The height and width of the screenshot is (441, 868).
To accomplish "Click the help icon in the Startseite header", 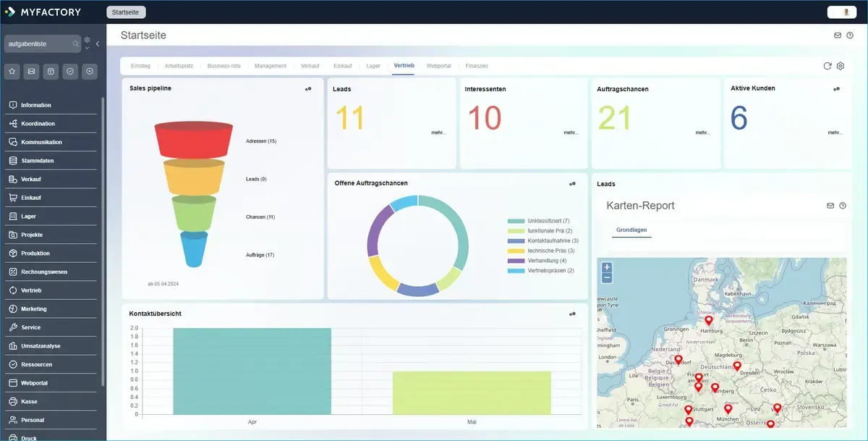I will coord(851,35).
